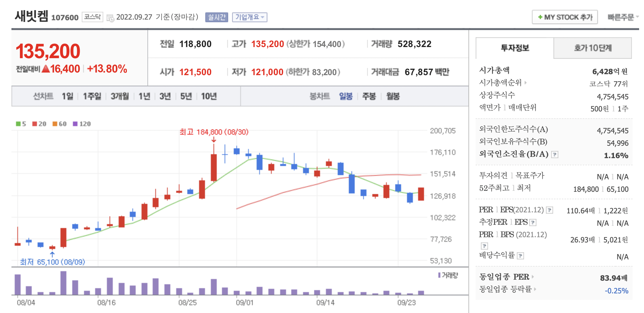Click the 시가 value 121,500

click(195, 72)
